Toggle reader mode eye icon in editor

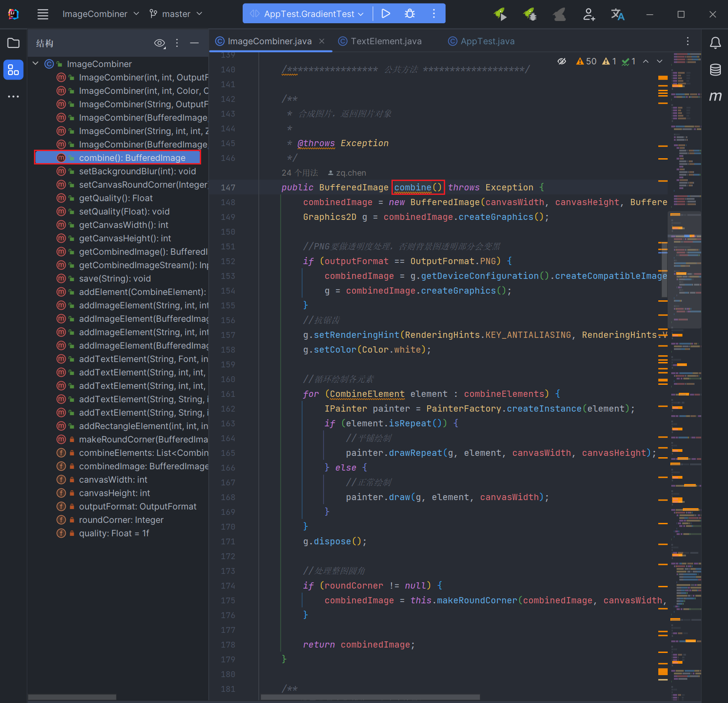click(562, 61)
